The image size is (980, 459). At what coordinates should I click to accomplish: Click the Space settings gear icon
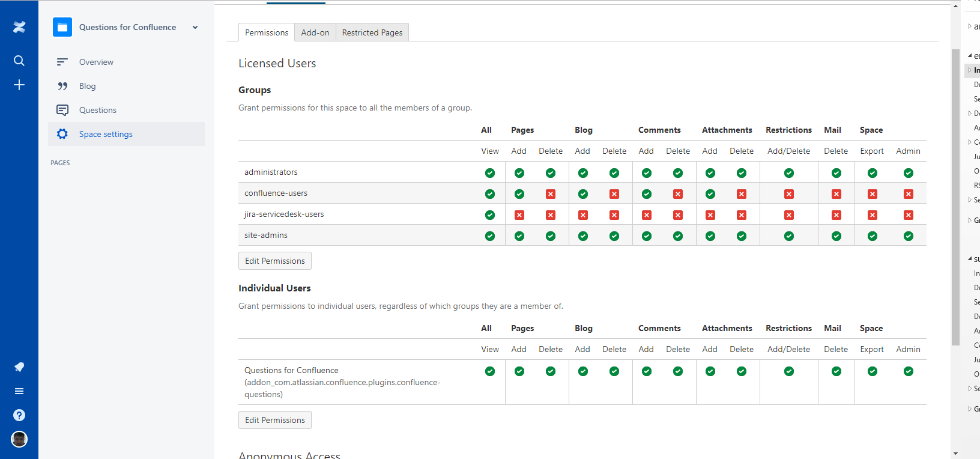(62, 134)
